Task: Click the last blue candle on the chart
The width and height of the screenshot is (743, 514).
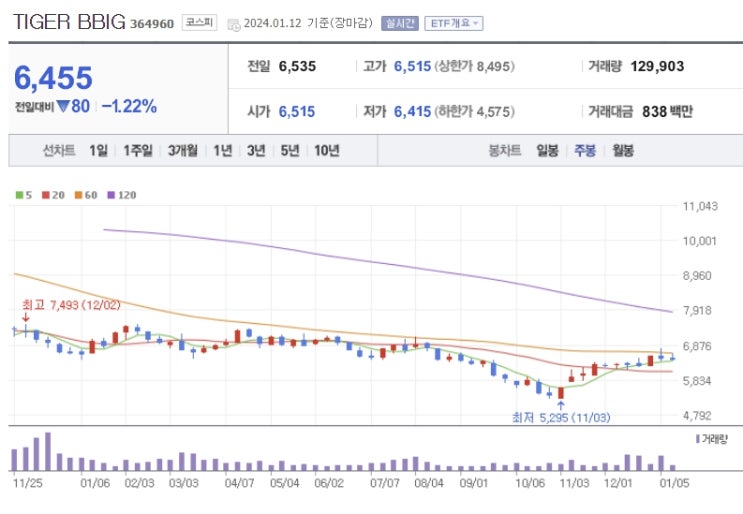Action: tap(672, 358)
